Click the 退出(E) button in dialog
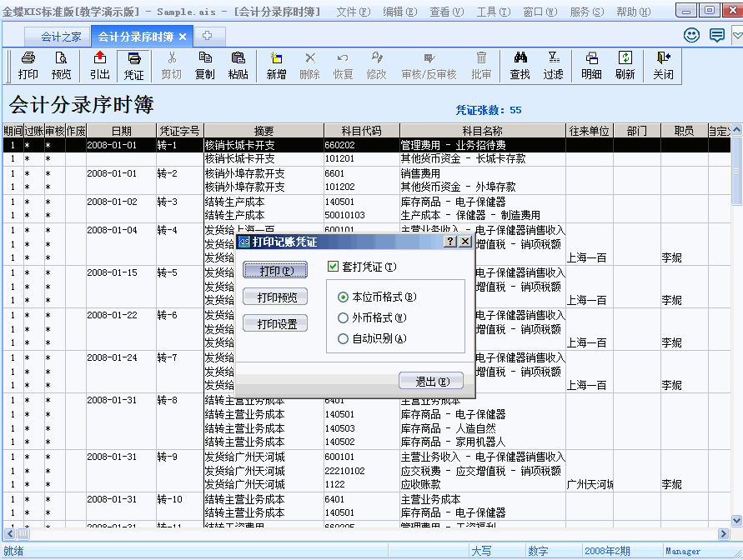The width and height of the screenshot is (743, 560). point(431,381)
